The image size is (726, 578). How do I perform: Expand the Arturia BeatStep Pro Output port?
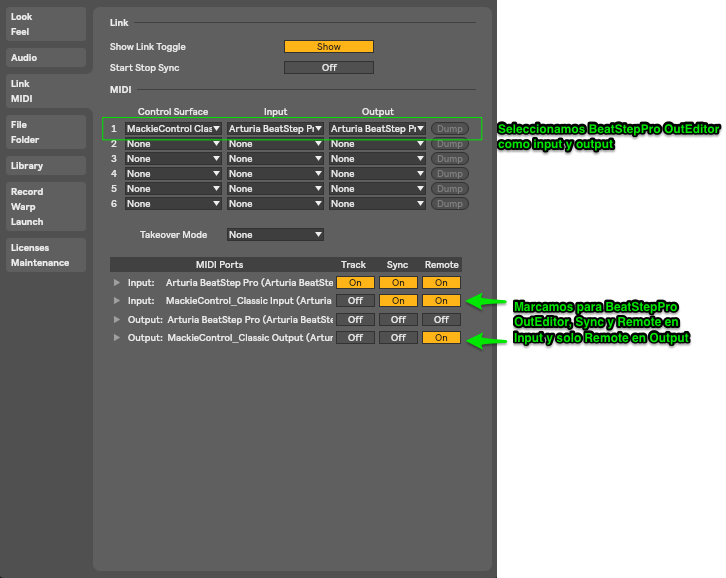pos(117,320)
